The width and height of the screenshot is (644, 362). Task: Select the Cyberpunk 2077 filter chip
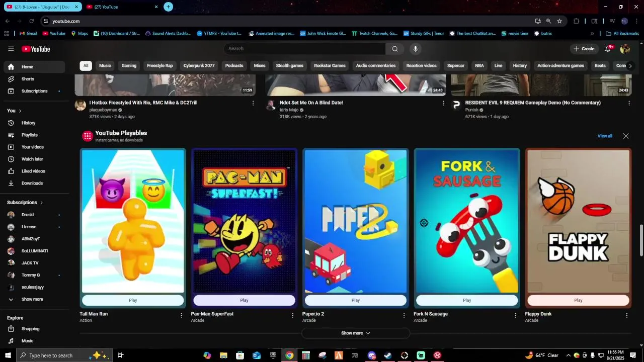tap(199, 66)
